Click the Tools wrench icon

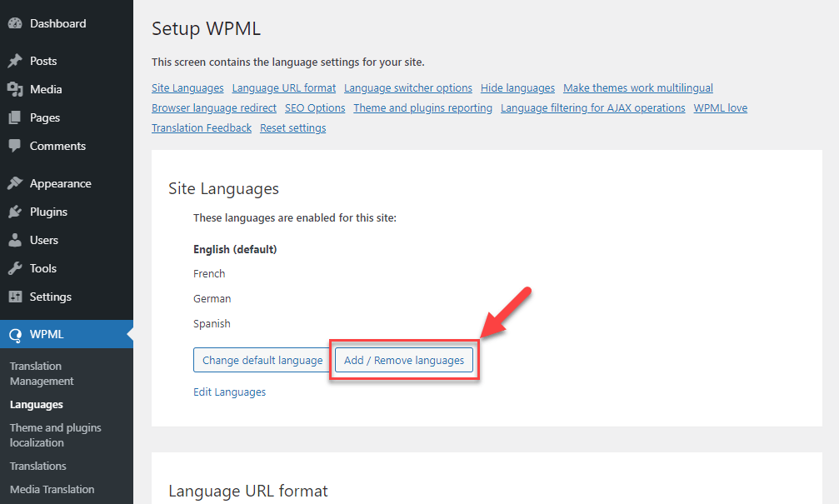(x=15, y=268)
